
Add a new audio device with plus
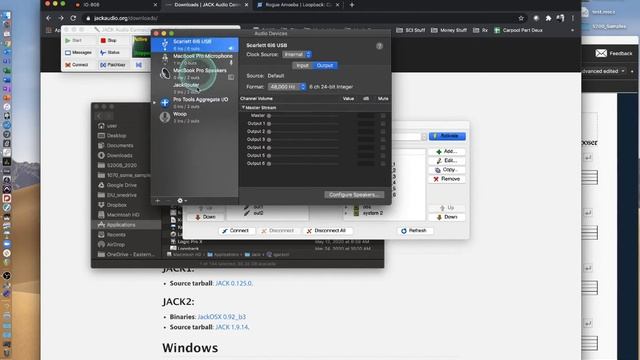pyautogui.click(x=158, y=200)
